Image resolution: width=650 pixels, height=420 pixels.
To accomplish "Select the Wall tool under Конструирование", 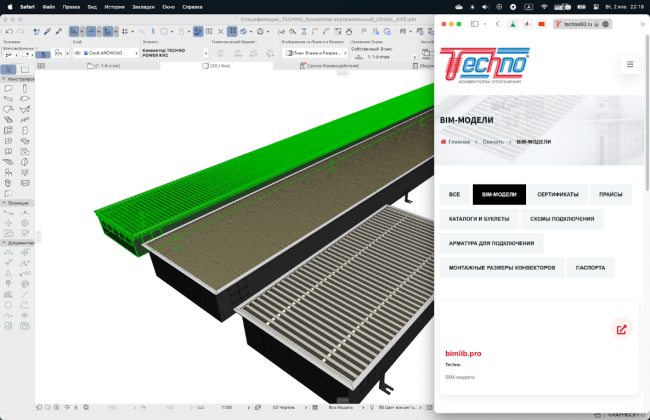I will (9, 88).
